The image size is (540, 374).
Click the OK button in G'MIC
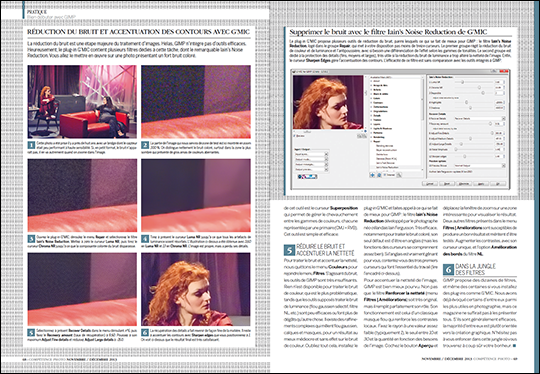click(x=498, y=184)
